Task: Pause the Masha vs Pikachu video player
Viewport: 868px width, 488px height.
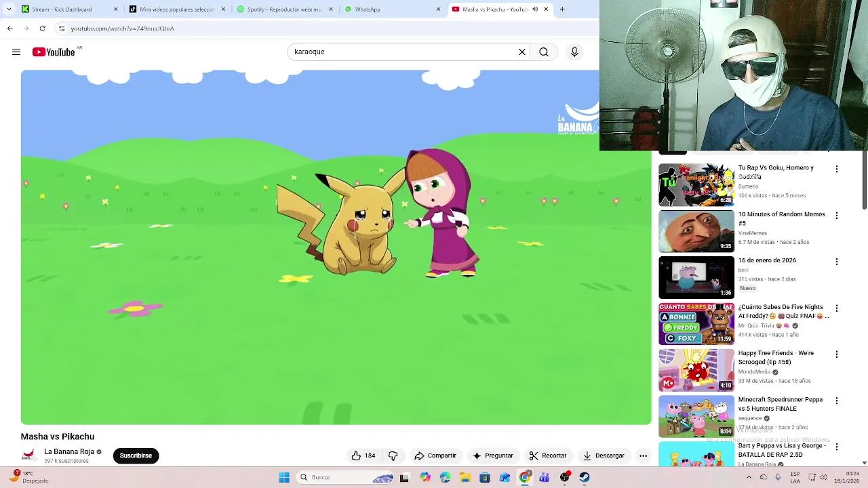Action: click(x=336, y=247)
